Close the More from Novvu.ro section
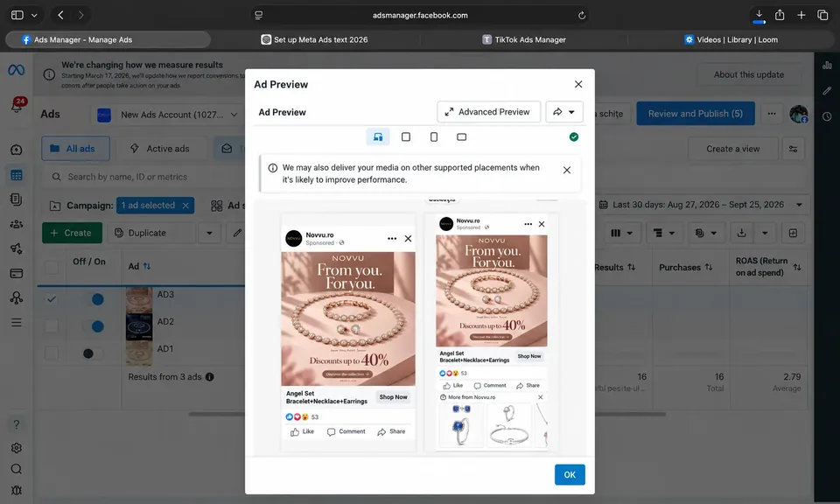 coord(541,397)
